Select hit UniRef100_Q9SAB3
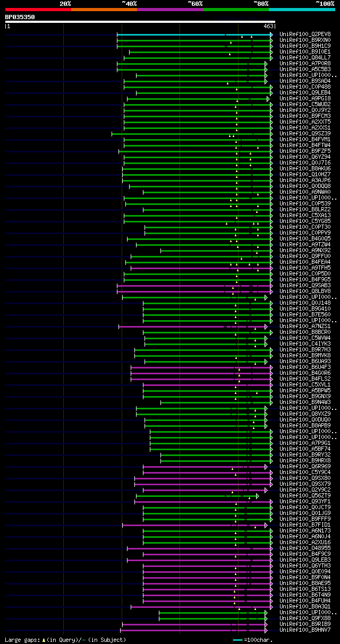 click(305, 286)
